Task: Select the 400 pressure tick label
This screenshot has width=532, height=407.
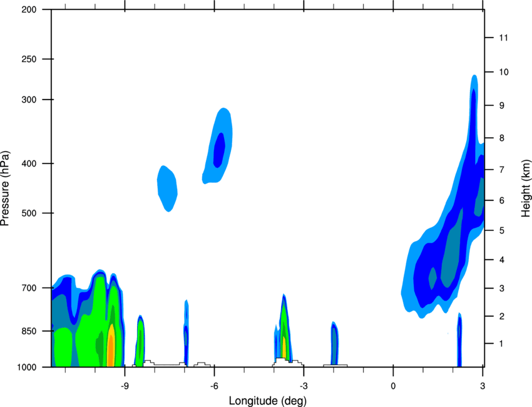Action: (x=29, y=163)
